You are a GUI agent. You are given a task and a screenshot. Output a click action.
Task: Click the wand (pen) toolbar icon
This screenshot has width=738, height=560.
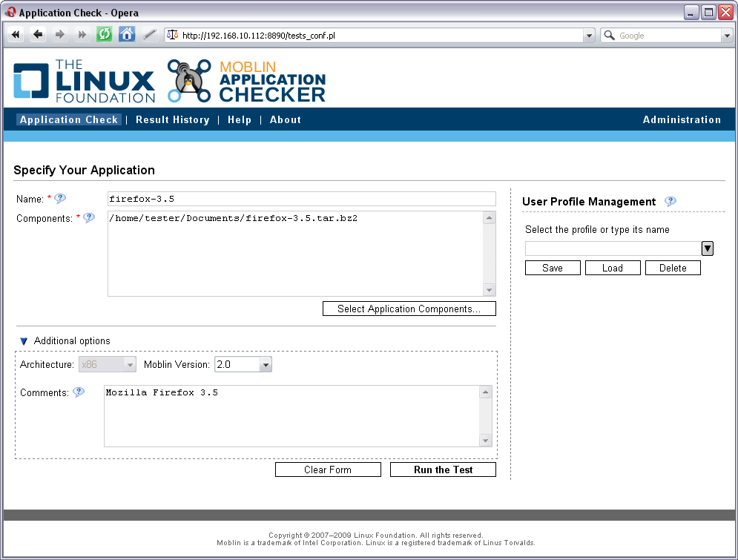click(149, 34)
